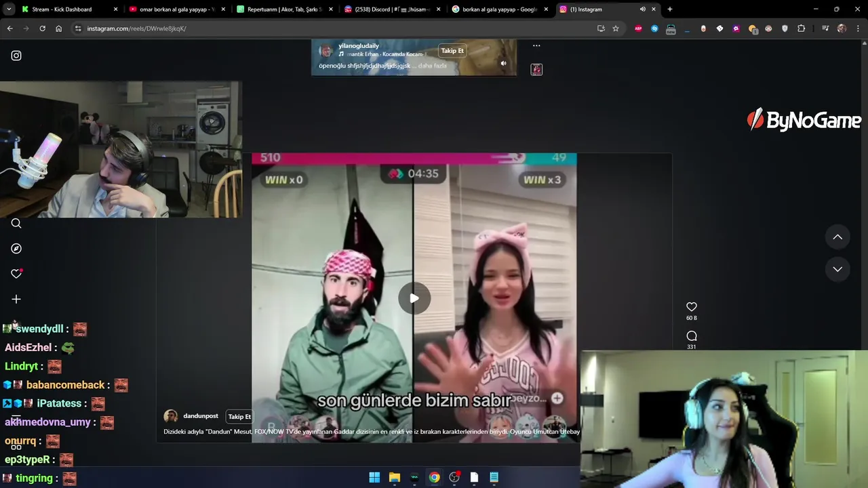Open the browser home page
The width and height of the screenshot is (868, 488).
tap(59, 28)
